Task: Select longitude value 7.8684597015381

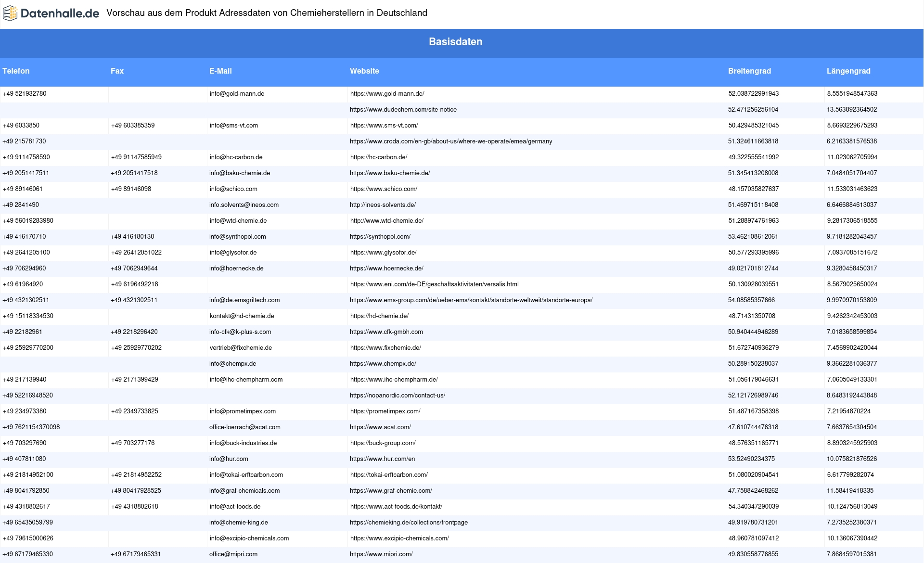Action: [852, 554]
